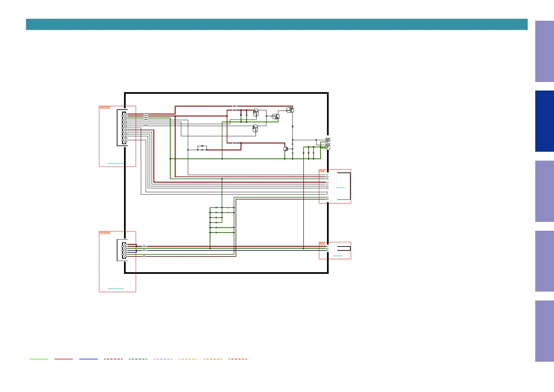Select the dashed dark-red legend line
The width and height of the screenshot is (554, 392).
[x=113, y=359]
